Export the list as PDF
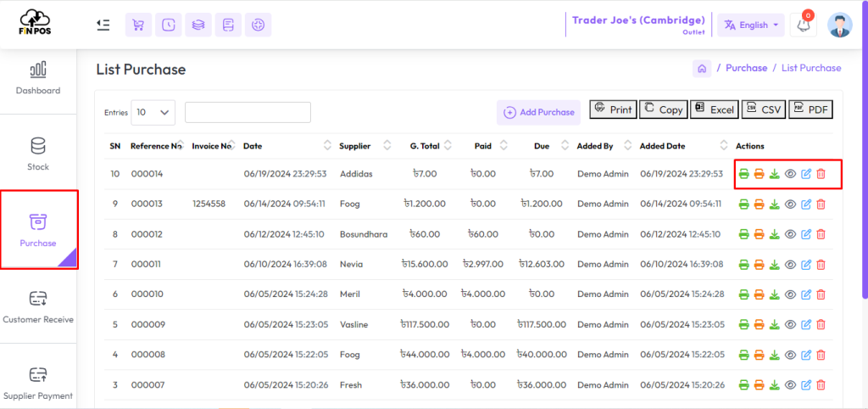 click(x=811, y=109)
